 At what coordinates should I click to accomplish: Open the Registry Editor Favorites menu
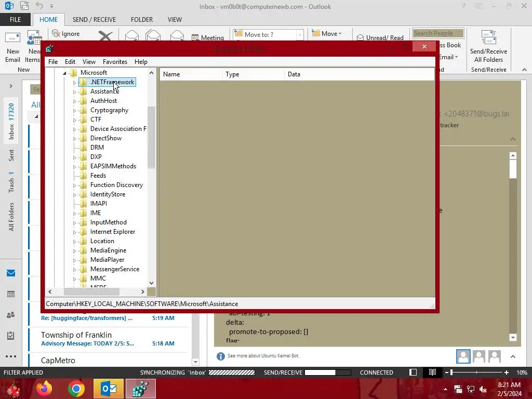tap(115, 62)
